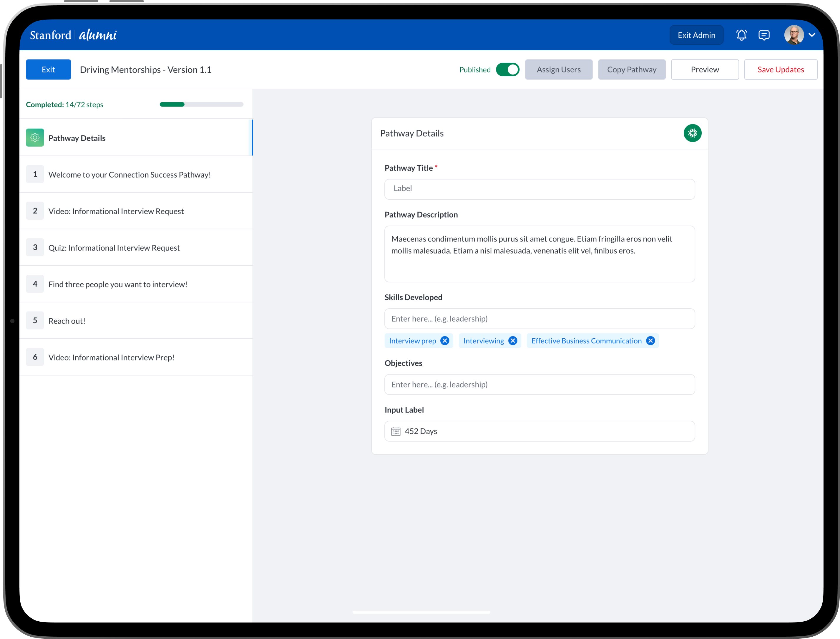Open the notifications bell
840x639 pixels.
[741, 35]
